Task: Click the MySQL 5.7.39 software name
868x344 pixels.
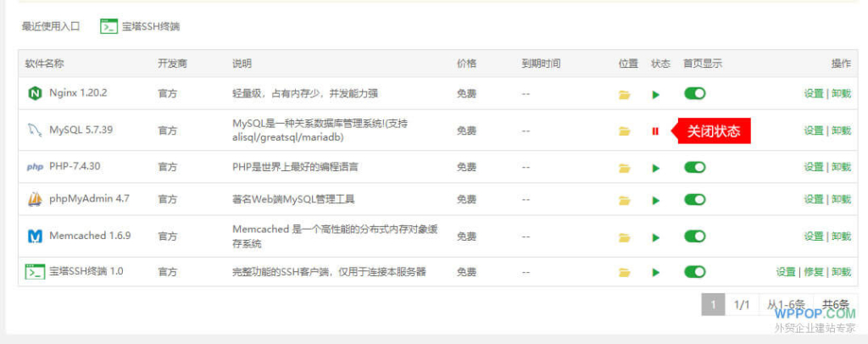Action: [81, 130]
